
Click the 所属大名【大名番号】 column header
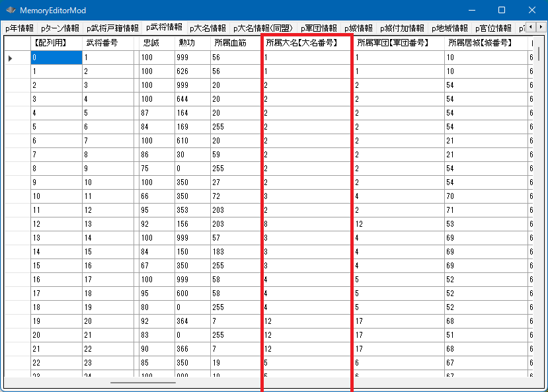[301, 43]
